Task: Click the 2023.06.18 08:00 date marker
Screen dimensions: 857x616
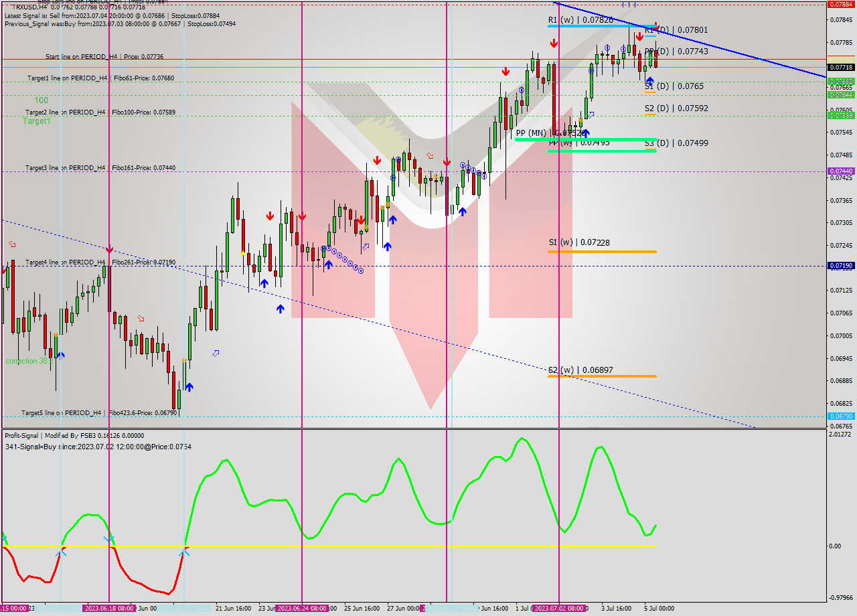Action: point(109,609)
